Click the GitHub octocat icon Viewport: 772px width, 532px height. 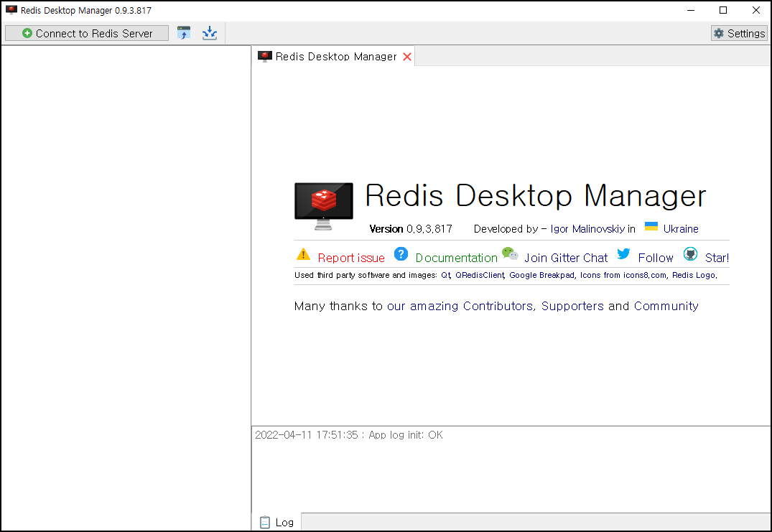pyautogui.click(x=690, y=254)
